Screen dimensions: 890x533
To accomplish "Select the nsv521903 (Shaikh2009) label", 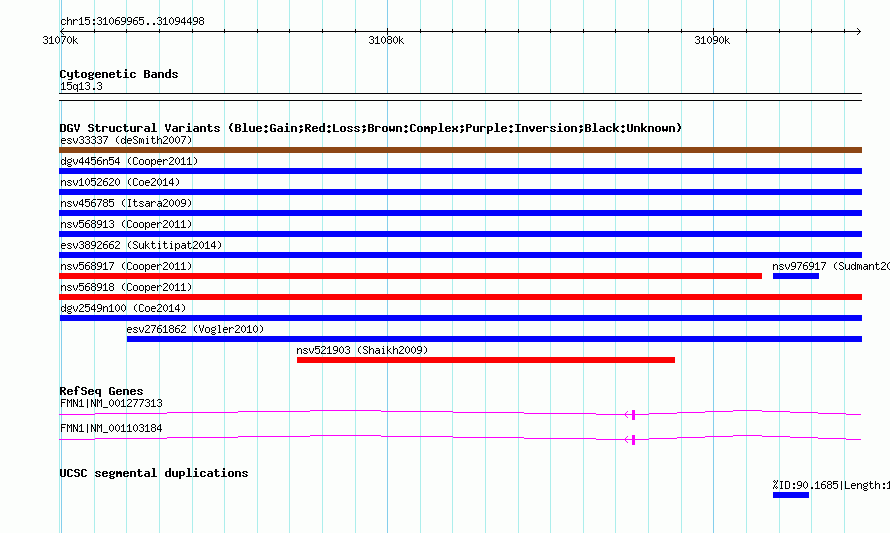I will pyautogui.click(x=362, y=350).
